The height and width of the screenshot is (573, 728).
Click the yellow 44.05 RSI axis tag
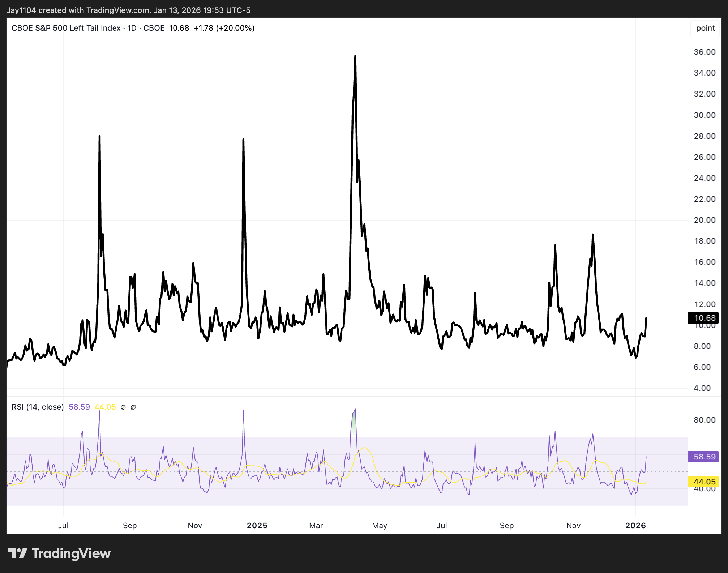704,482
